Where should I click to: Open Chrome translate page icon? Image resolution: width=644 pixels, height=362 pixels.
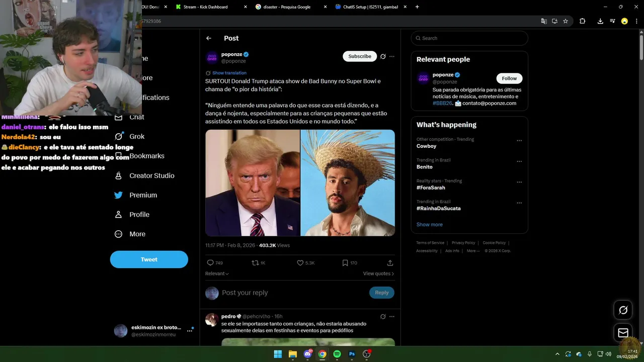point(544,21)
